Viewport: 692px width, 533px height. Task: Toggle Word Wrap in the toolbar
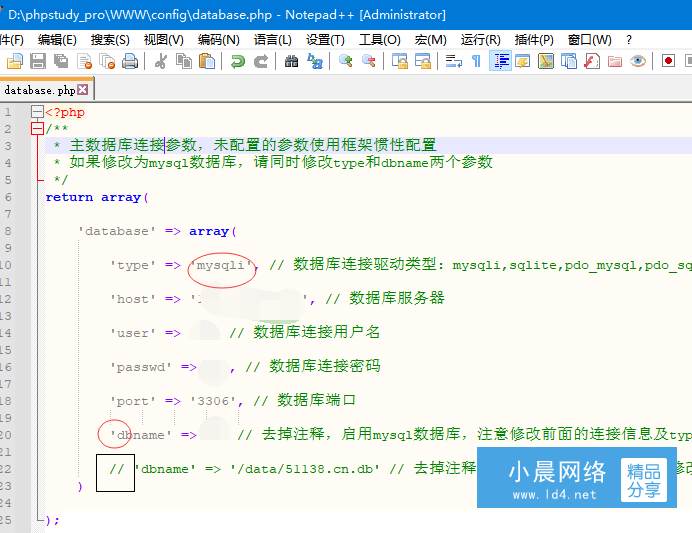[x=453, y=62]
